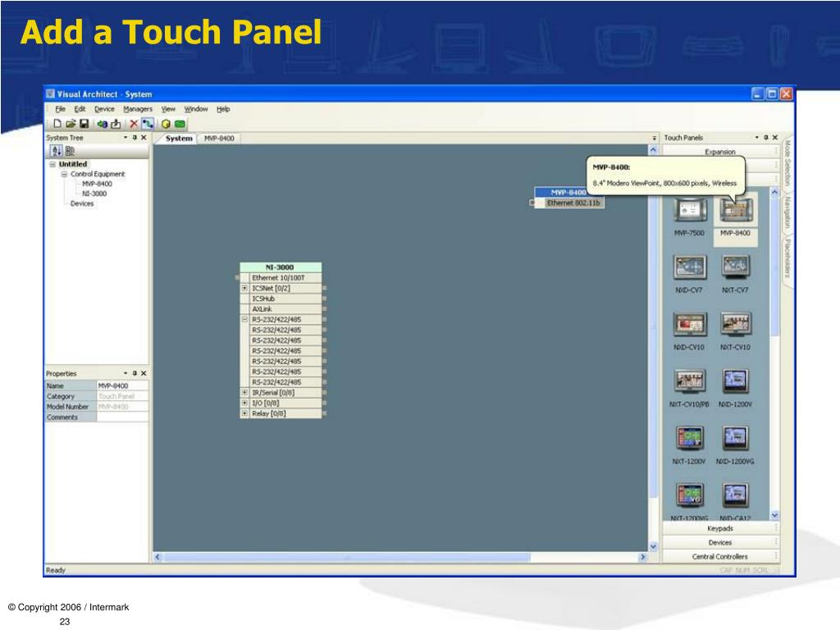Expand the IR/Serial [0/8] port group
Viewport: 840px width, 630px height.
point(244,393)
